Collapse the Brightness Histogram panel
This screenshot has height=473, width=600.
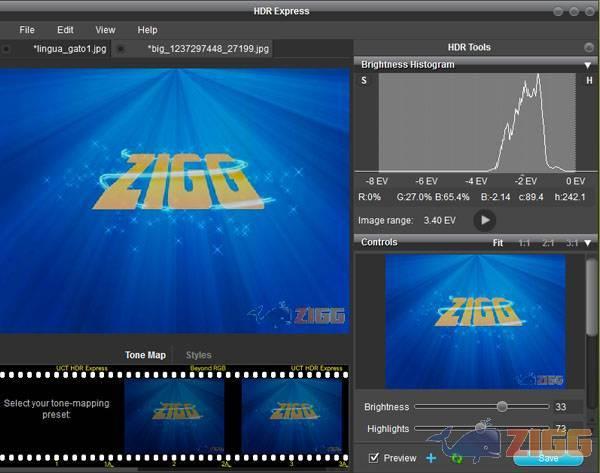pos(588,65)
